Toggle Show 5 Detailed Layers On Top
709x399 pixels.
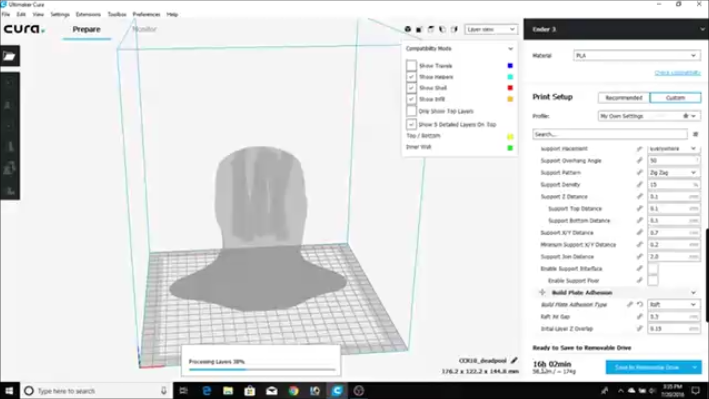(x=411, y=124)
